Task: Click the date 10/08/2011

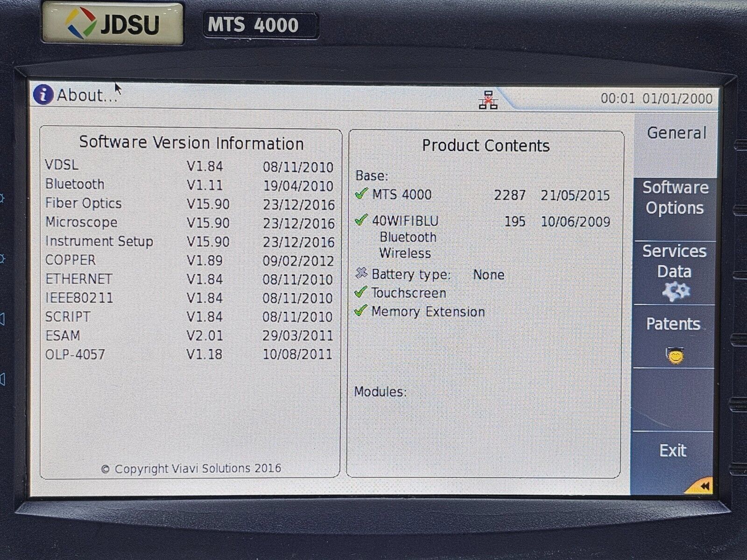Action: tap(297, 354)
